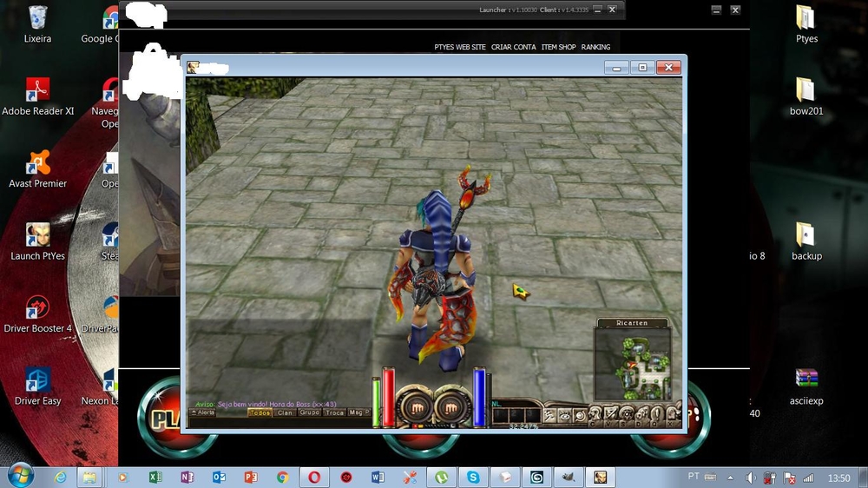Open uTorrent from the taskbar
The height and width of the screenshot is (488, 868).
pos(442,477)
